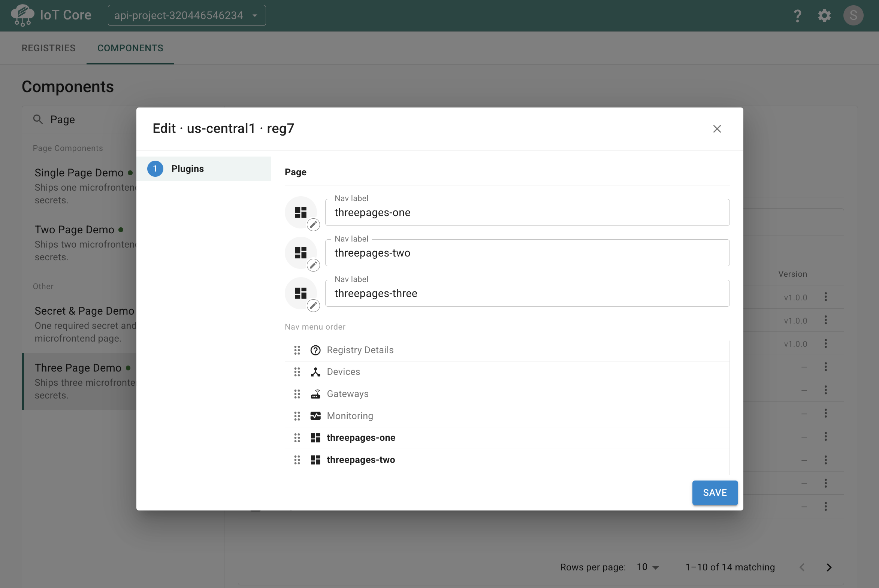879x588 pixels.
Task: Switch to the Registries tab
Action: coord(48,48)
